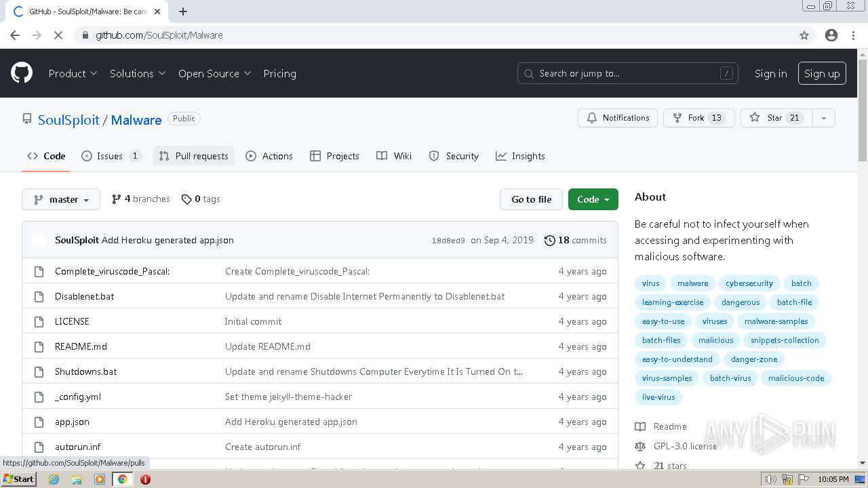Open the Projects tab
This screenshot has width=868, height=488.
click(x=334, y=156)
